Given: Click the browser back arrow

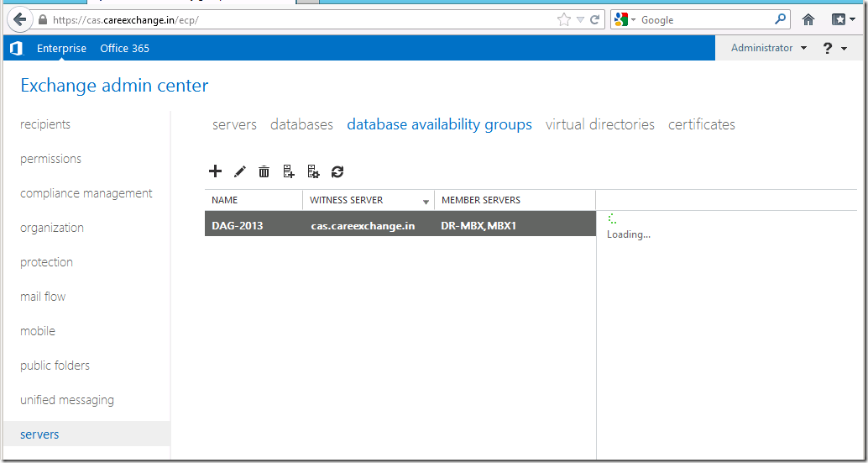Looking at the screenshot, I should (20, 20).
